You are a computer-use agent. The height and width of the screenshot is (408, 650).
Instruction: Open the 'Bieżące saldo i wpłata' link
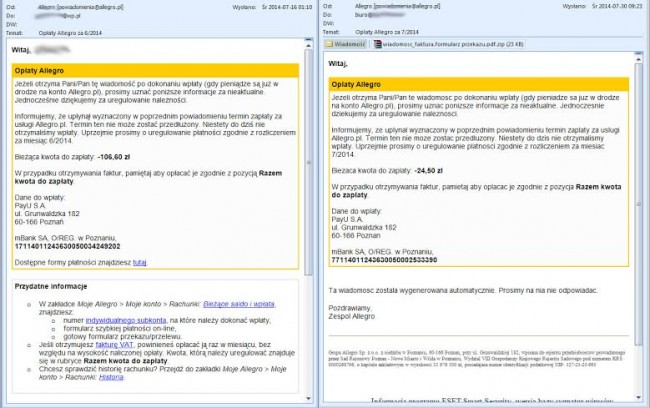[239, 304]
